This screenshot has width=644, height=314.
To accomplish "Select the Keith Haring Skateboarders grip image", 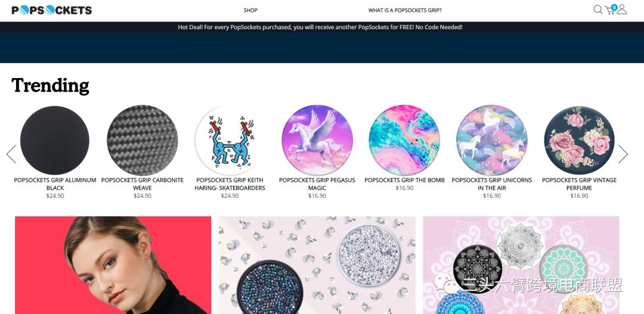I will pos(230,141).
